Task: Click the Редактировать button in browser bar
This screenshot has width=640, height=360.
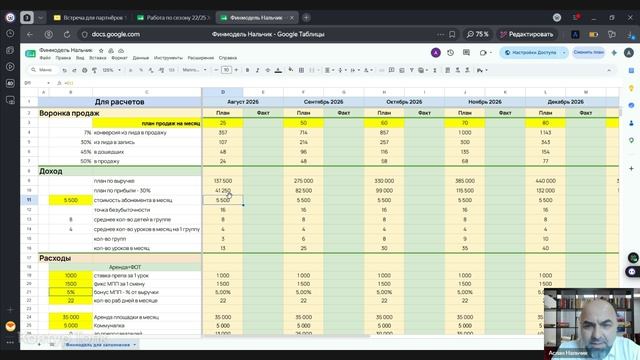Action: pos(527,34)
